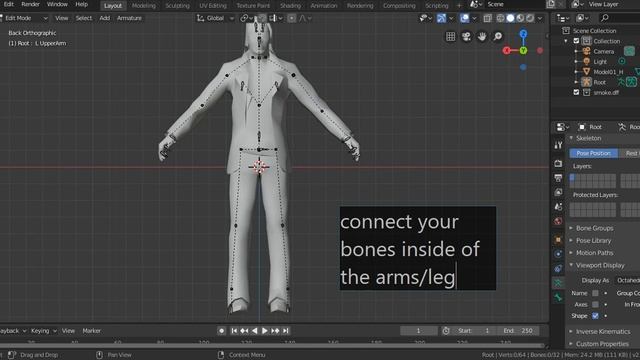Open the Render properties tab icon

point(558,164)
